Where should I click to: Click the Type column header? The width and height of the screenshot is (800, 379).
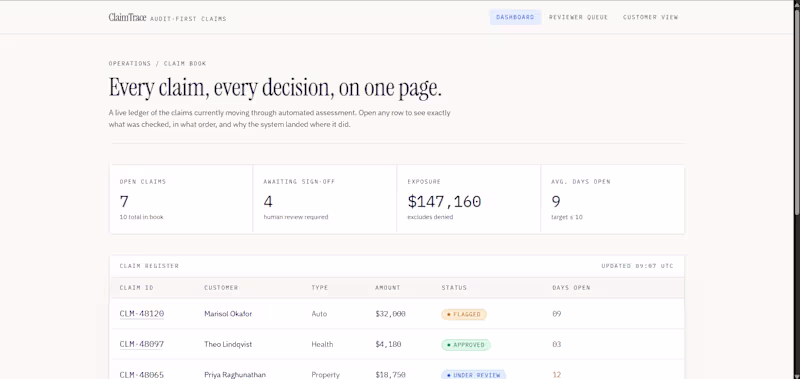pyautogui.click(x=319, y=288)
